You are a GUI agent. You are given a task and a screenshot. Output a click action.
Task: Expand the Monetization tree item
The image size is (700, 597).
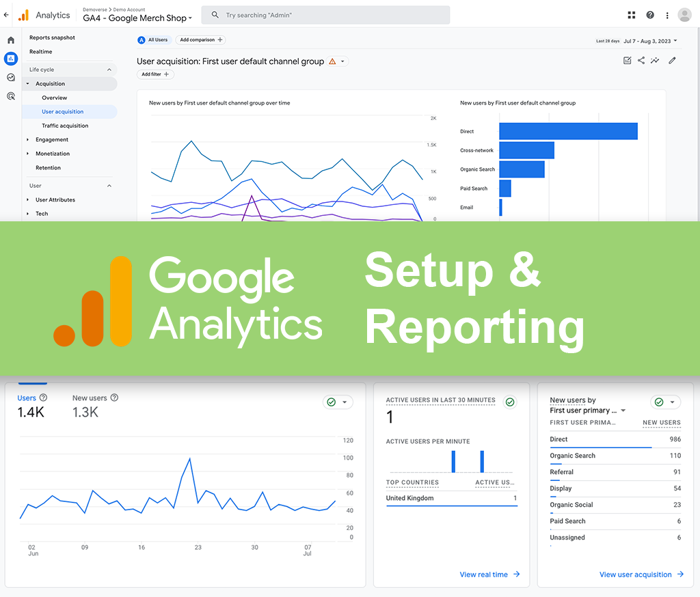point(27,154)
